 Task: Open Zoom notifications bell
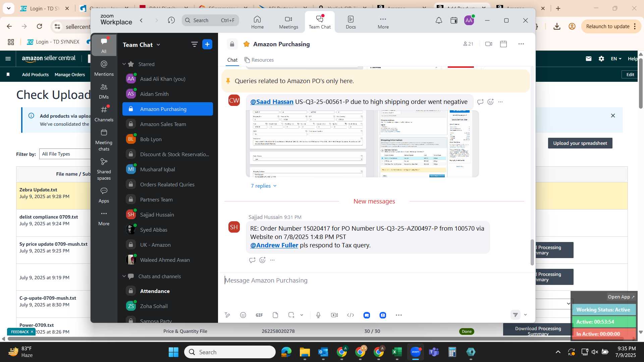click(x=439, y=20)
